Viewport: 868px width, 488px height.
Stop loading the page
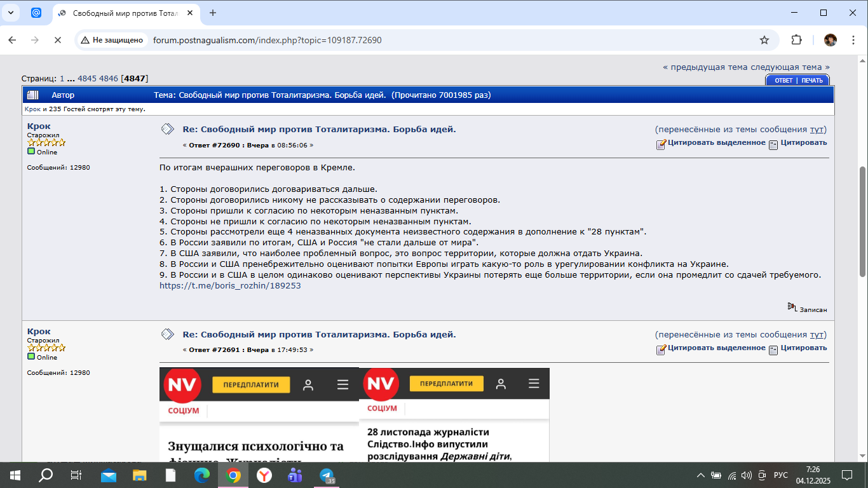(57, 40)
